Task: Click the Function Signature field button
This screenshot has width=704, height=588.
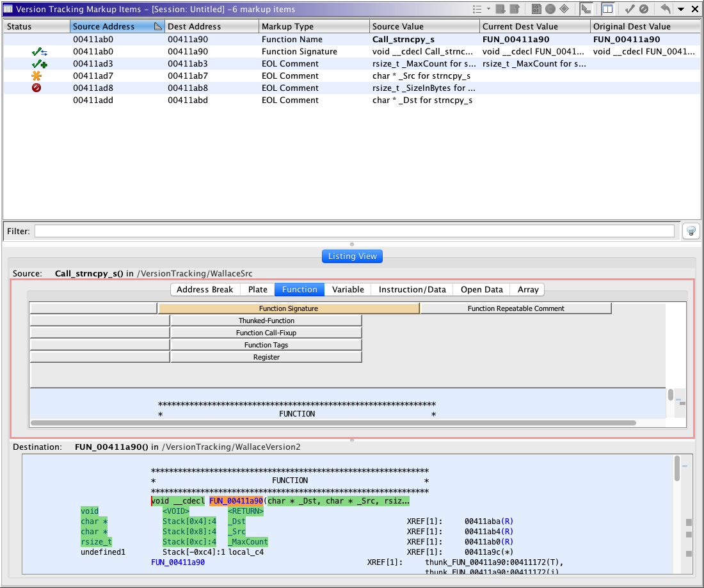Action: 289,308
